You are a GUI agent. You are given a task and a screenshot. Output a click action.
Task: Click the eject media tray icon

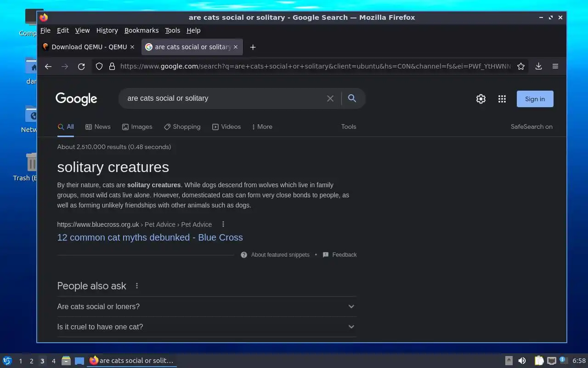click(509, 361)
